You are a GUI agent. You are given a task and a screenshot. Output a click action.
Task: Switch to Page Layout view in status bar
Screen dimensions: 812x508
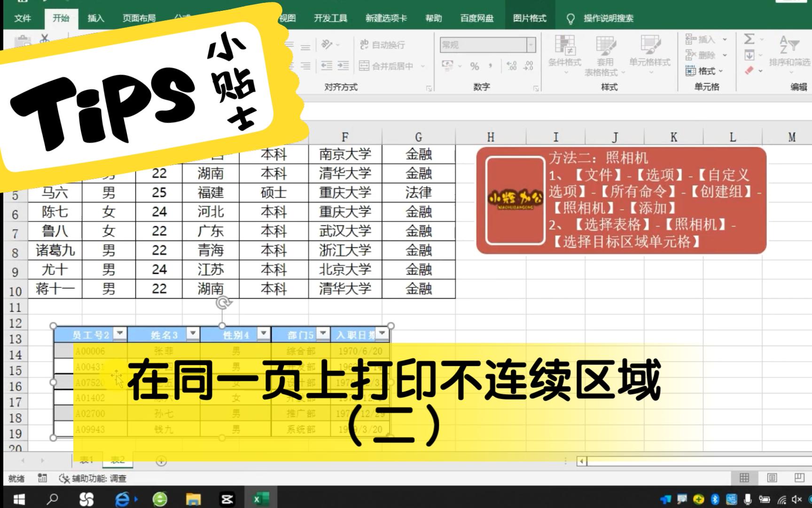(772, 478)
